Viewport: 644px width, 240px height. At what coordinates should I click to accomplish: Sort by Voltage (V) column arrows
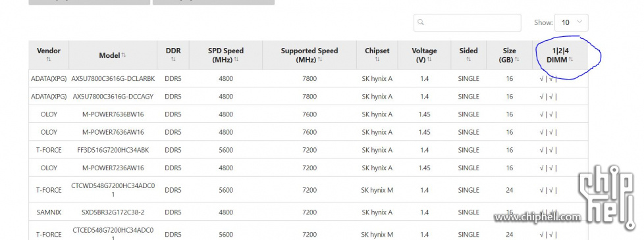point(429,59)
